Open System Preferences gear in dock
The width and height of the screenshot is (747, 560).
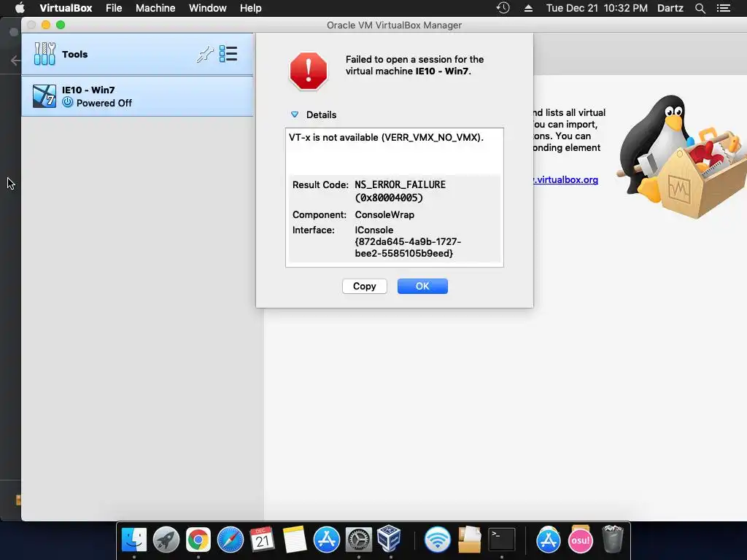click(358, 540)
